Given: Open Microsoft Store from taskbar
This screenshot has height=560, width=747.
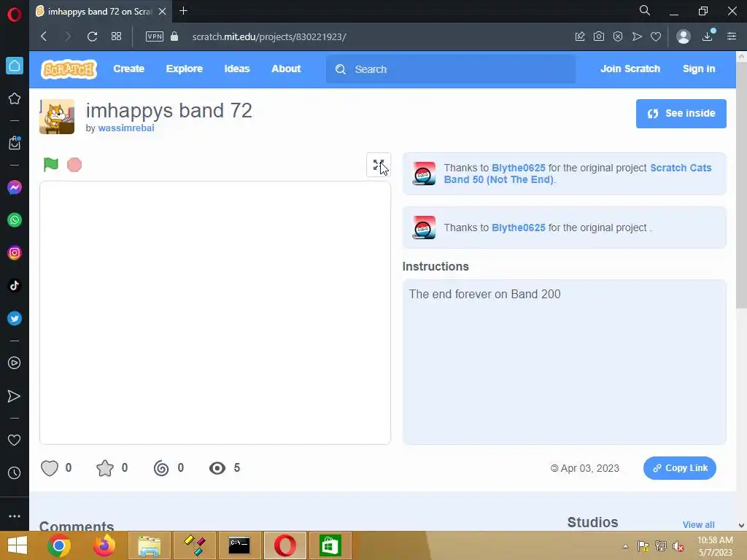Looking at the screenshot, I should (330, 545).
